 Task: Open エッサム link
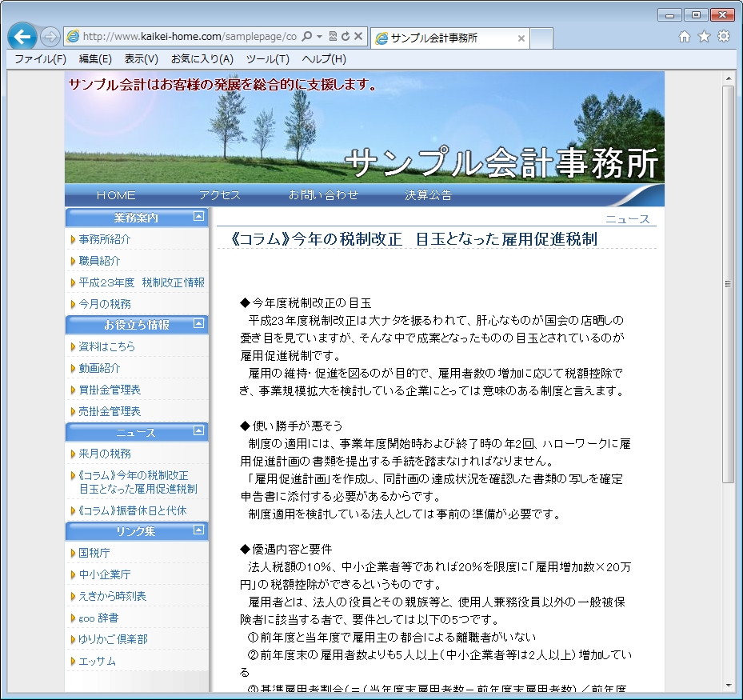[97, 661]
